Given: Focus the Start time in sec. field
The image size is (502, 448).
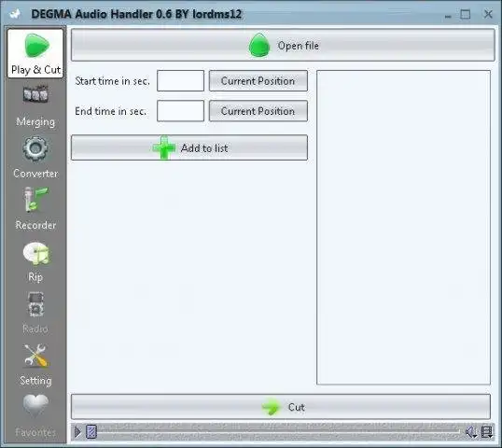Looking at the screenshot, I should (180, 80).
